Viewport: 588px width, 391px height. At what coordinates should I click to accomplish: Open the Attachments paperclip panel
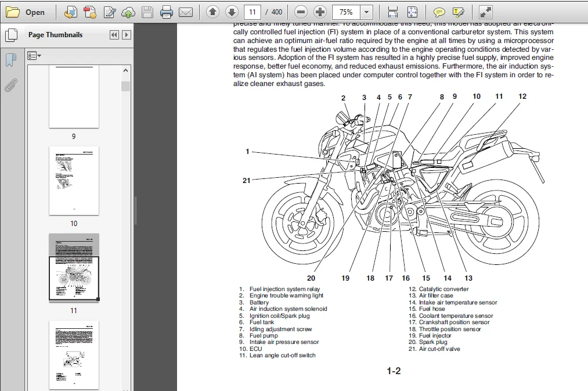11,85
